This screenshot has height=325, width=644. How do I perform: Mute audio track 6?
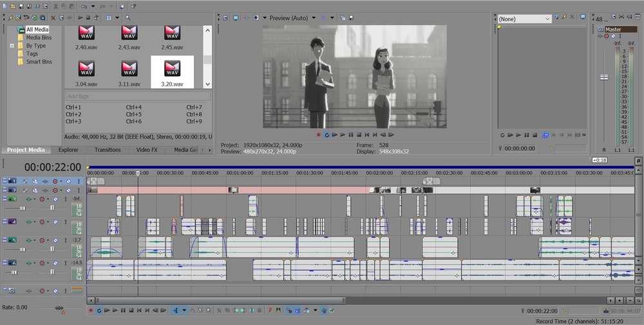click(55, 263)
